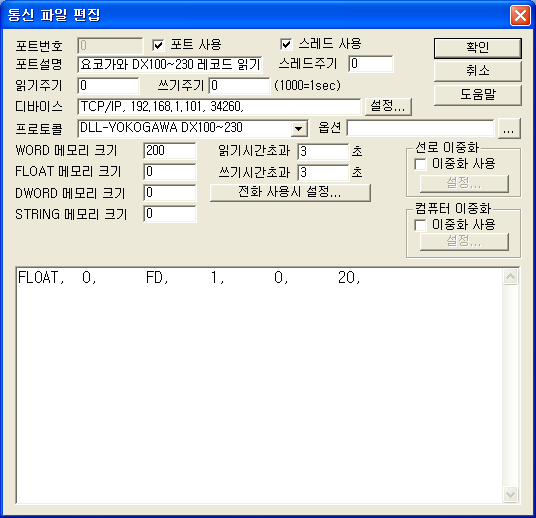Click the ... browse button beside 옵션
The height and width of the screenshot is (518, 536).
[509, 129]
